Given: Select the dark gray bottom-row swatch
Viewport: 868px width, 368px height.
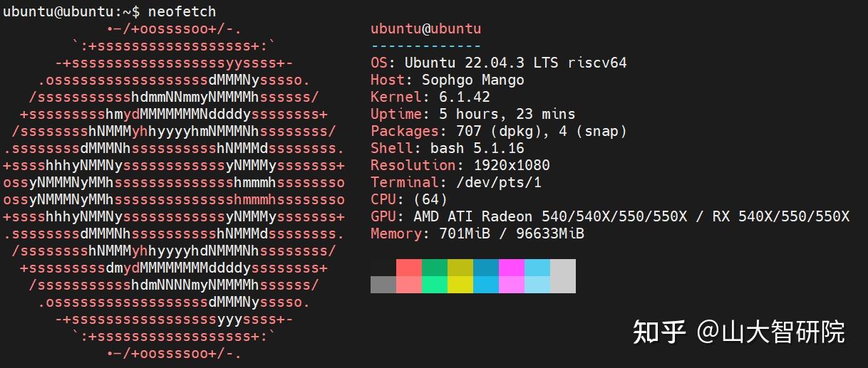Looking at the screenshot, I should pos(383,285).
